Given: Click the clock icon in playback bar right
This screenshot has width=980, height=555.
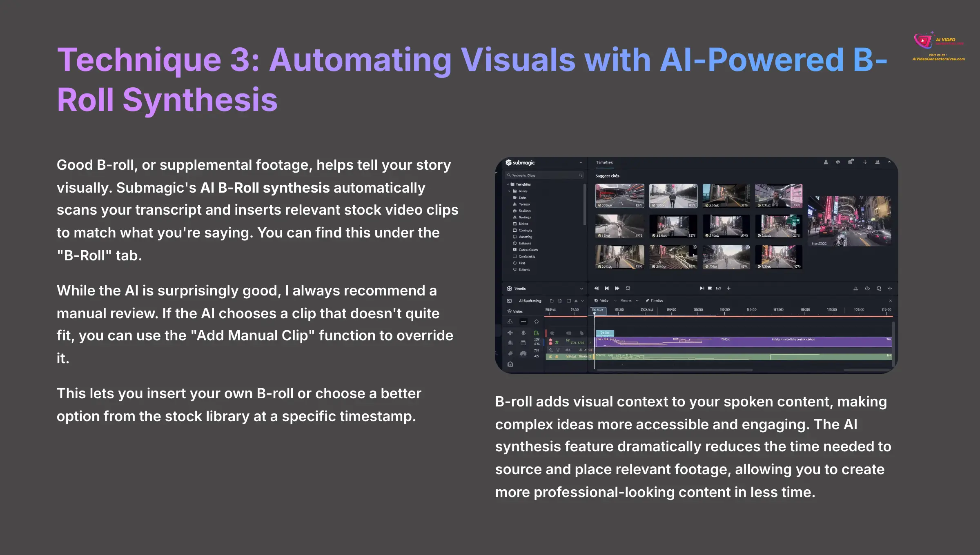Looking at the screenshot, I should tap(867, 289).
